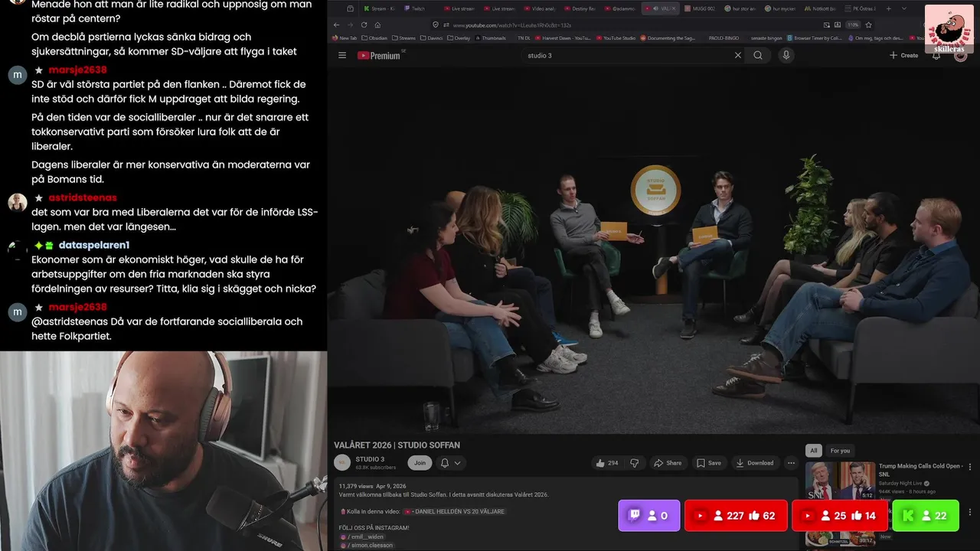This screenshot has height=551, width=980.
Task: Open the account avatar menu
Action: [960, 55]
